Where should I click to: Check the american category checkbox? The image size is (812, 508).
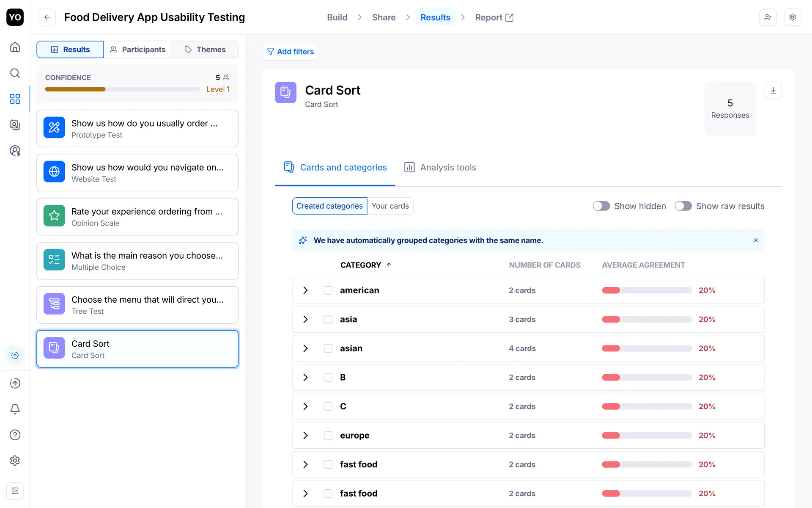328,290
